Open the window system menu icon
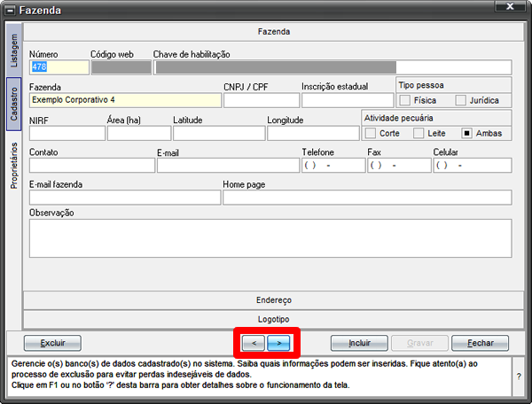 click(10, 11)
